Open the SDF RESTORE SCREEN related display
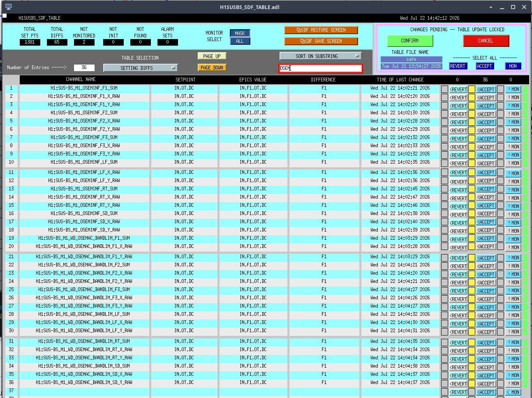Image resolution: width=532 pixels, height=398 pixels. point(321,30)
